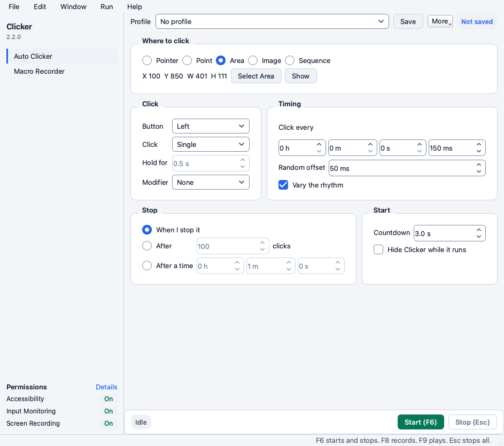Open the Window menu
The height and width of the screenshot is (446, 504).
point(73,6)
